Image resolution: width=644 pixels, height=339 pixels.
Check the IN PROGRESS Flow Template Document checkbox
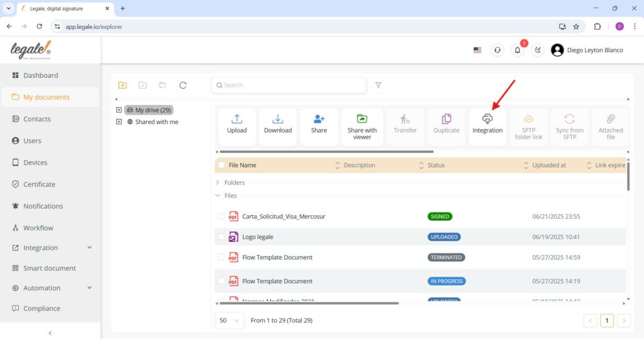(221, 281)
